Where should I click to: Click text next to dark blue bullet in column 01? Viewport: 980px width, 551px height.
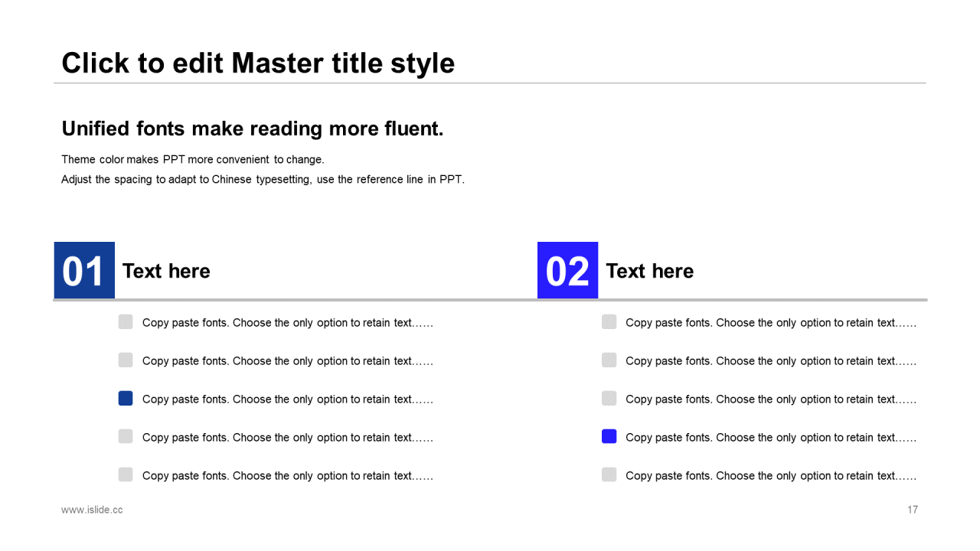[288, 399]
